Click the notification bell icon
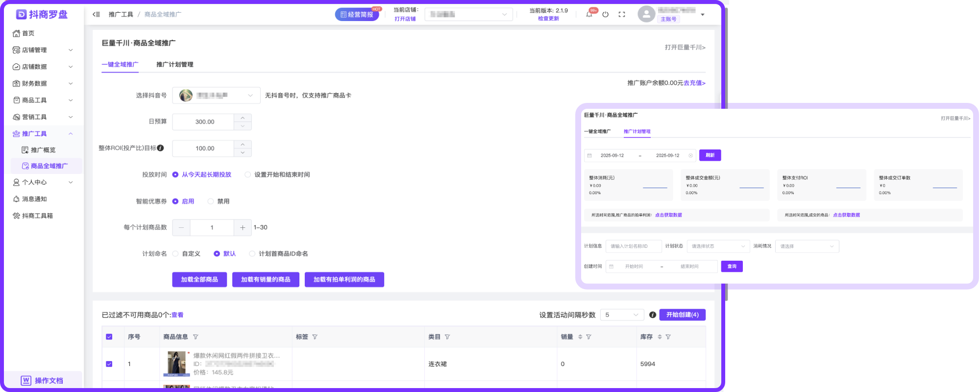This screenshot has width=980, height=392. tap(589, 15)
